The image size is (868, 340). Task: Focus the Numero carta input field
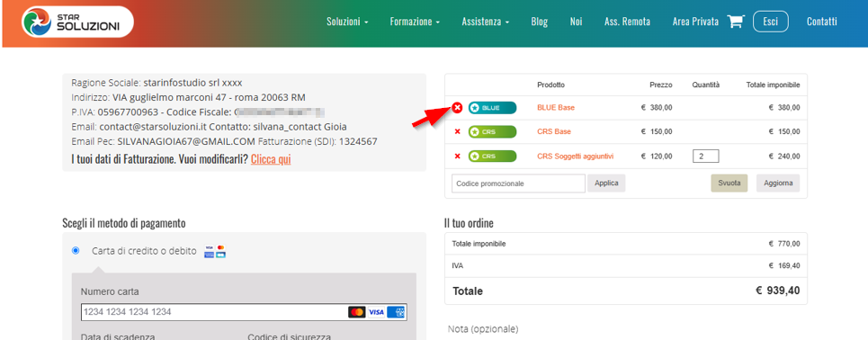coord(244,312)
